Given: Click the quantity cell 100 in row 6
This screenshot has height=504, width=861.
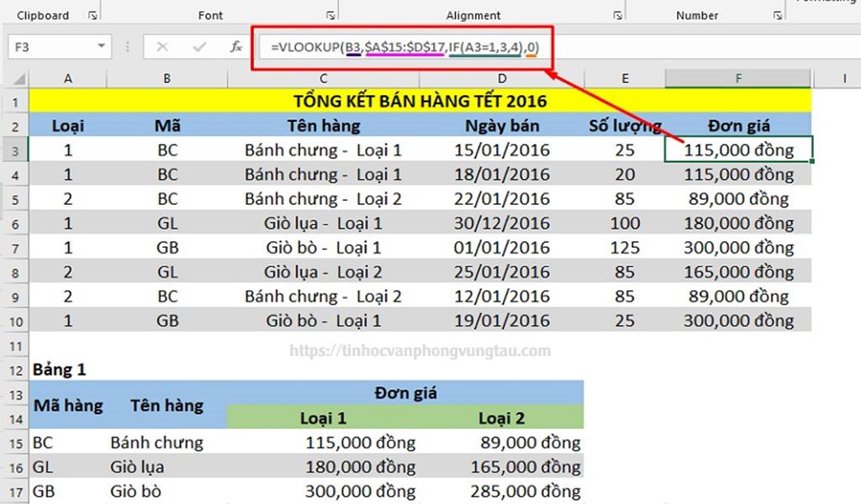Looking at the screenshot, I should (x=625, y=223).
